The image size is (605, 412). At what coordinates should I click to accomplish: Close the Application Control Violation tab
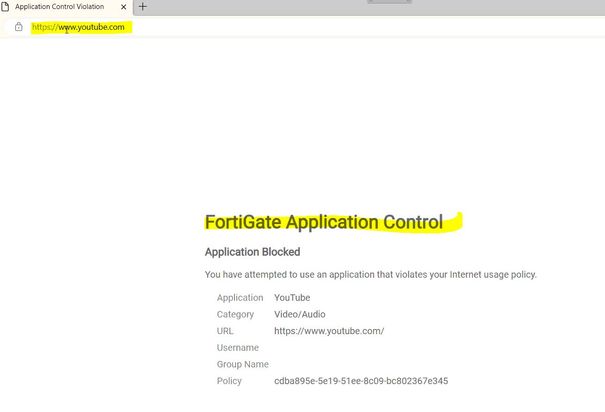click(123, 7)
